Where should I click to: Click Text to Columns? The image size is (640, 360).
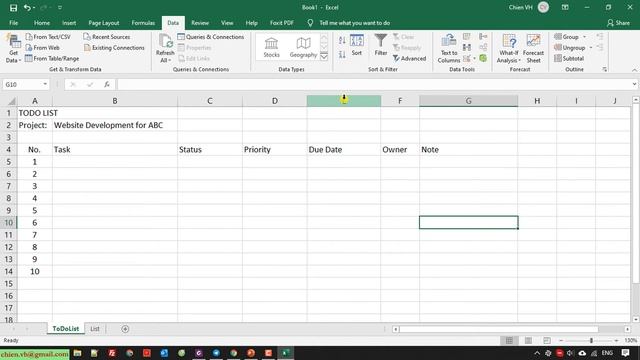[449, 49]
